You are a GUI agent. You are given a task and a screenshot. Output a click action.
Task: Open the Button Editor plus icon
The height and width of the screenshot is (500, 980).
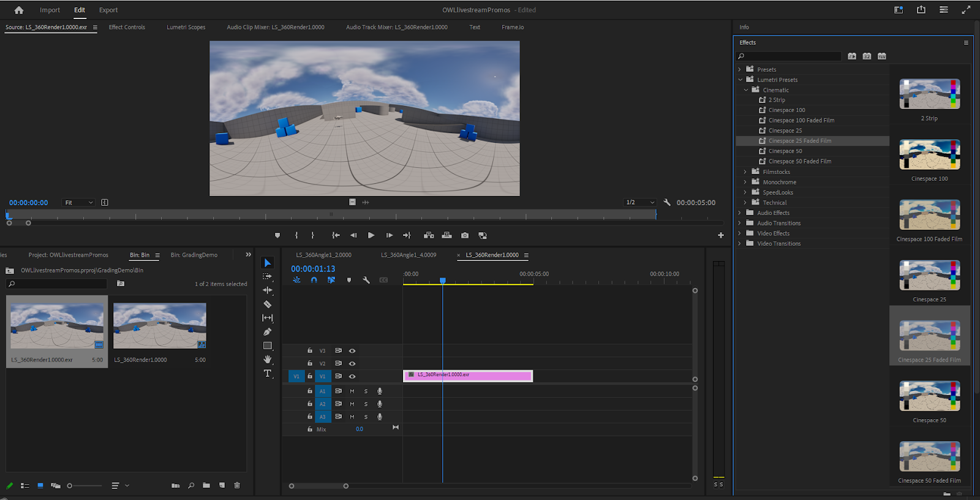[x=721, y=235]
